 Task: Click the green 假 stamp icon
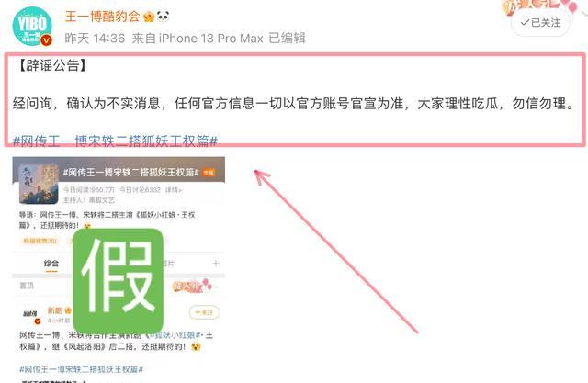click(119, 280)
